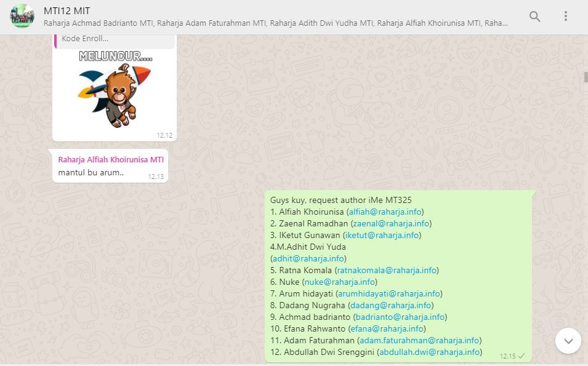Open the MTI12 MIT group title
The height and width of the screenshot is (366, 588).
[x=67, y=11]
